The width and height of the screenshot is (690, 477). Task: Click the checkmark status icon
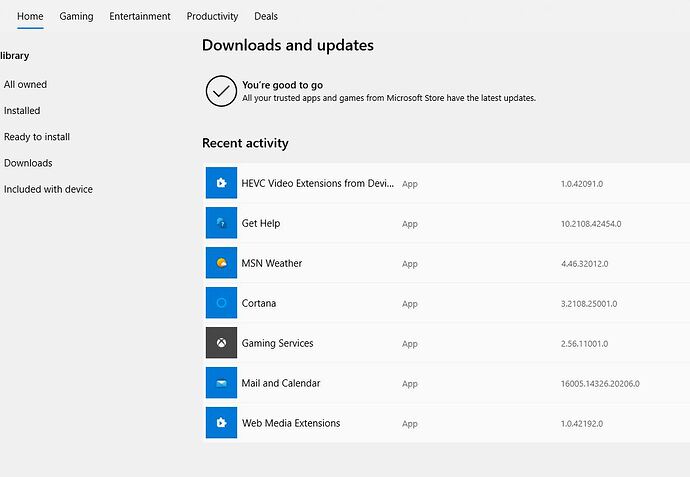(x=221, y=91)
